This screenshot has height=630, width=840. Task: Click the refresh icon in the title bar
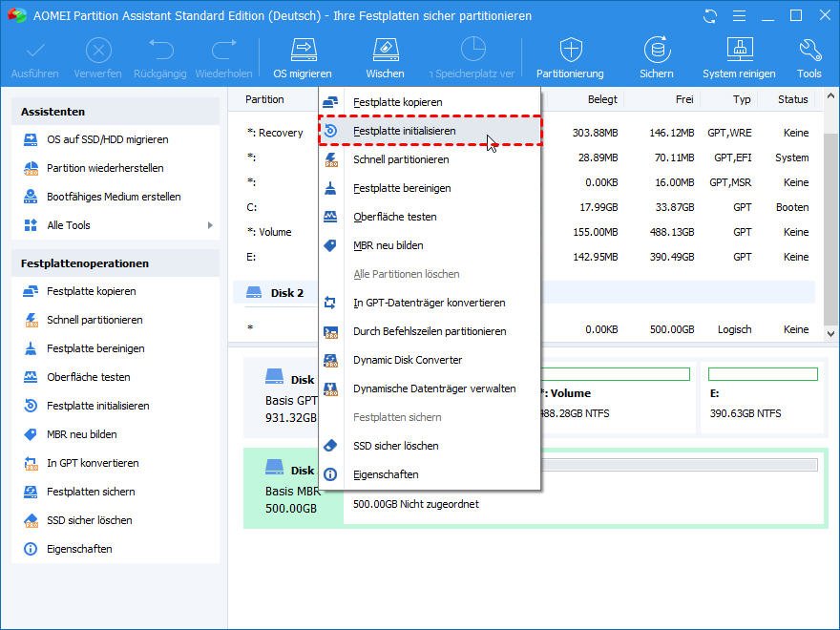[x=710, y=16]
